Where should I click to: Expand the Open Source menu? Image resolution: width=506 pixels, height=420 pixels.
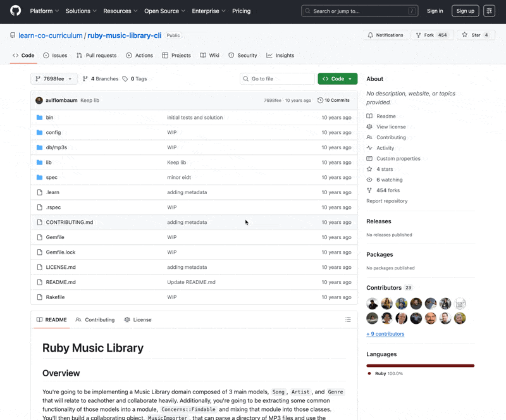[164, 11]
